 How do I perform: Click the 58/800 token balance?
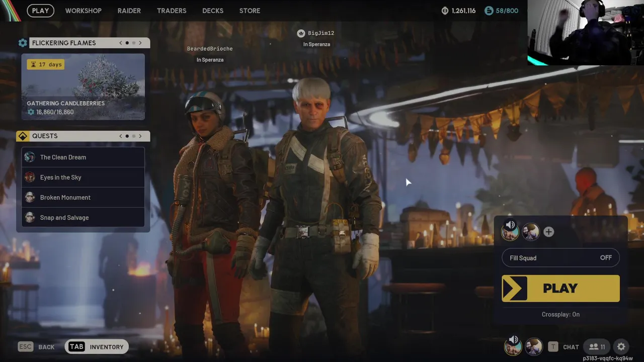click(x=507, y=11)
